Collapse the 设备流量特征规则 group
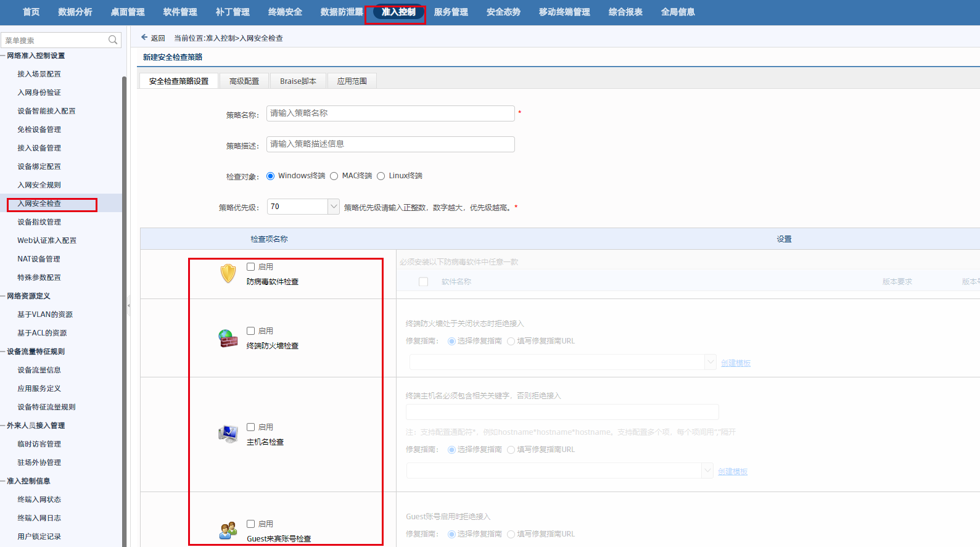Screen dimensions: 980x547 point(3,352)
